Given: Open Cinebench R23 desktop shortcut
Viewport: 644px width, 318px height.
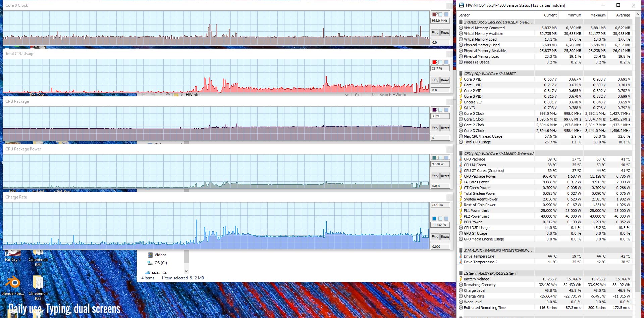Looking at the screenshot, I should [38, 287].
